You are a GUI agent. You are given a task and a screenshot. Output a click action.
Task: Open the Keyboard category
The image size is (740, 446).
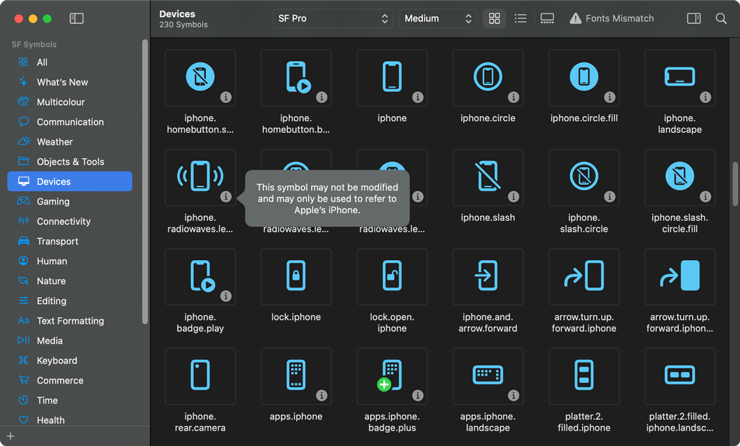(x=70, y=360)
